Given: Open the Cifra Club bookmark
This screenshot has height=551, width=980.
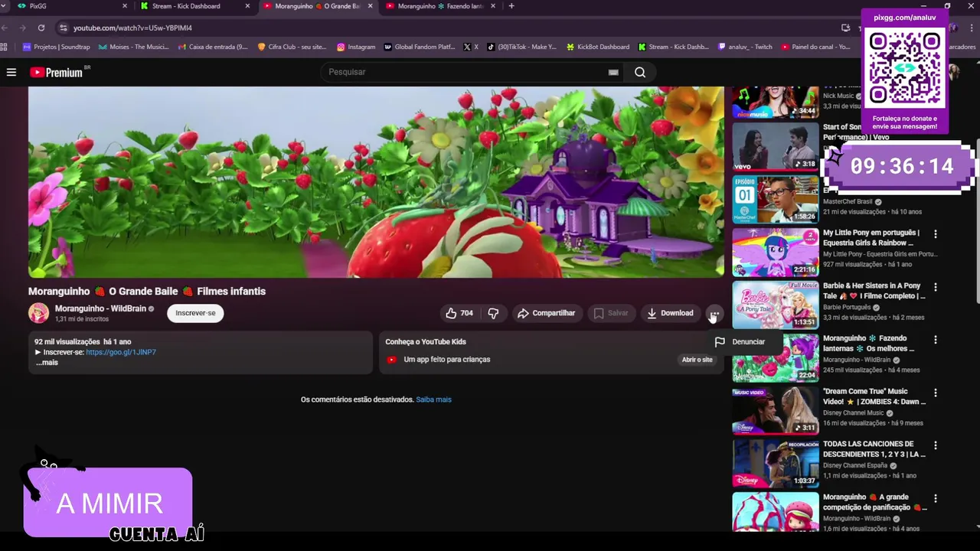Looking at the screenshot, I should (x=292, y=47).
